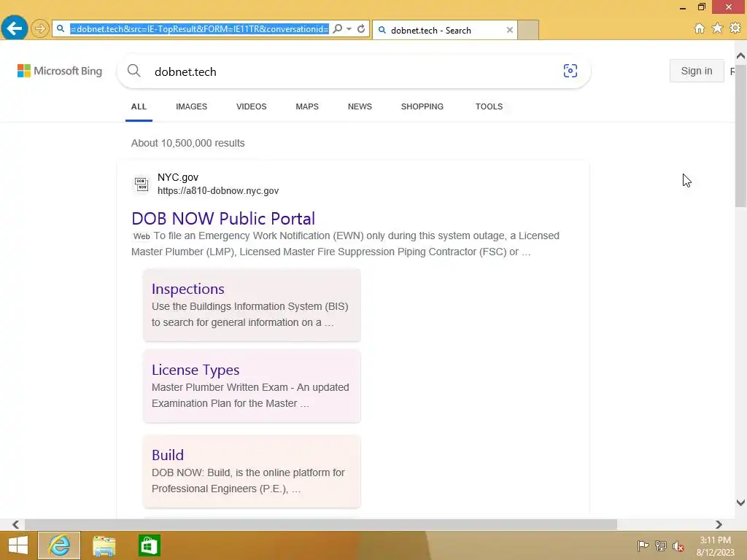Open the Windows Start button

coord(18,545)
